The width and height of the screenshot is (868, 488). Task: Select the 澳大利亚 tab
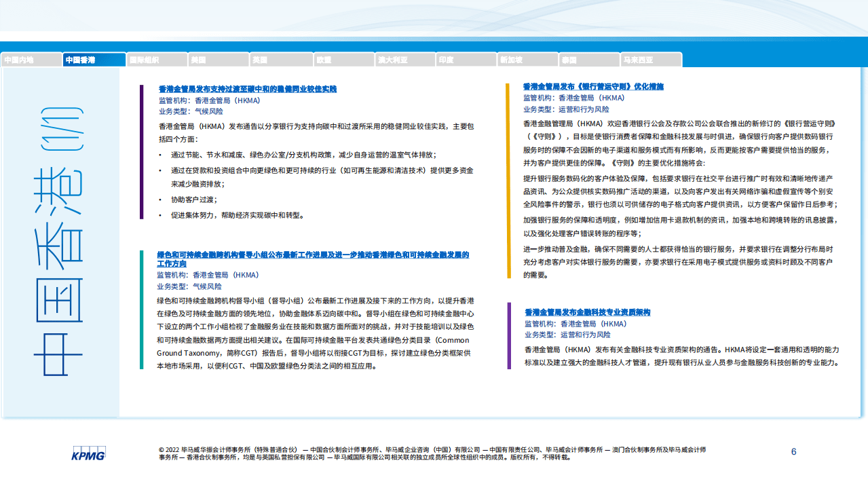click(x=407, y=58)
